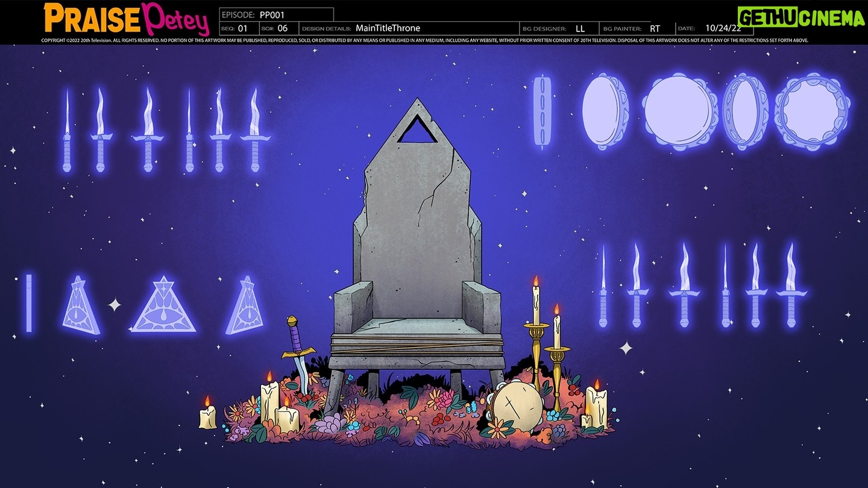
Task: Click the BG designer initials LL
Action: click(x=580, y=28)
